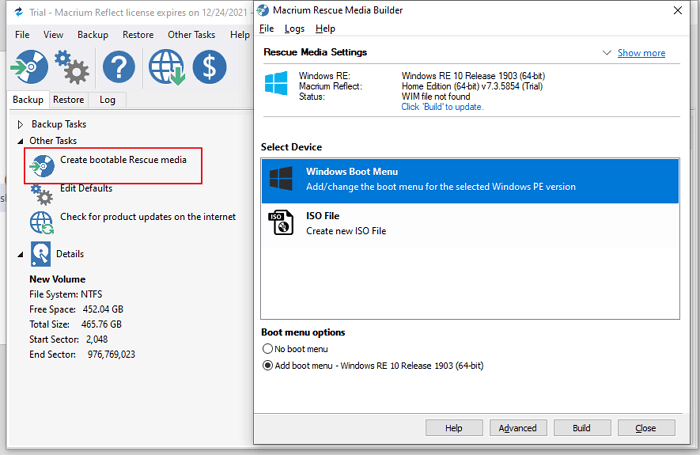Collapse the Details section arrow
Image resolution: width=700 pixels, height=455 pixels.
pyautogui.click(x=20, y=255)
